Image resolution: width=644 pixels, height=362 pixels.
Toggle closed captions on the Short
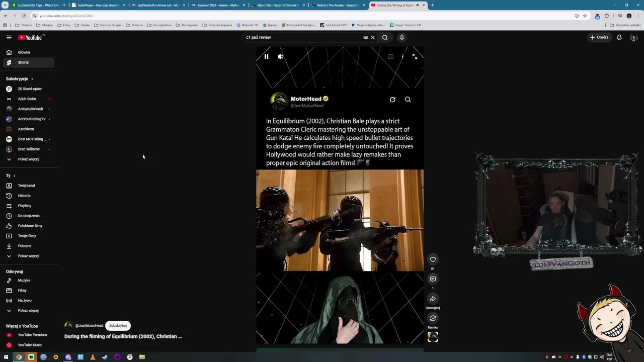[x=390, y=57]
